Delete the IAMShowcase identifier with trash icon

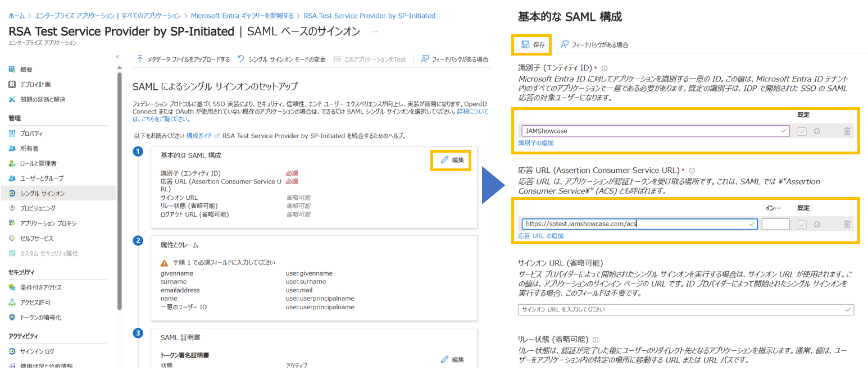click(847, 131)
